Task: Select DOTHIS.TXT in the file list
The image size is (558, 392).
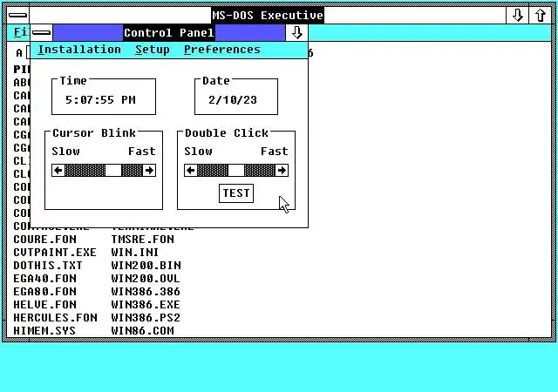Action: point(48,266)
